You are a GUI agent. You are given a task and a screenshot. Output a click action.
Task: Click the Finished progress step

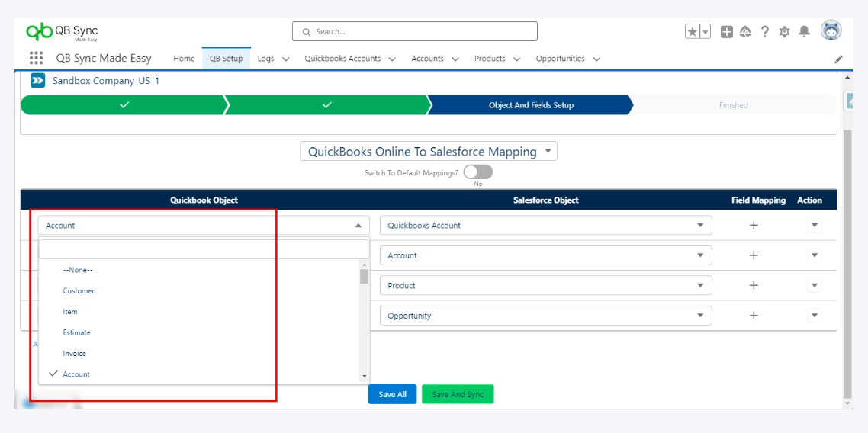(x=733, y=105)
